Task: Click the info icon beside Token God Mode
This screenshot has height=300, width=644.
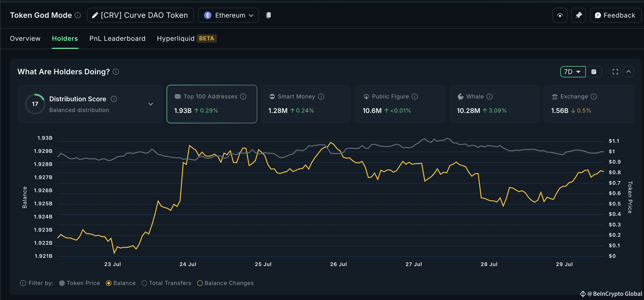Action: click(78, 15)
